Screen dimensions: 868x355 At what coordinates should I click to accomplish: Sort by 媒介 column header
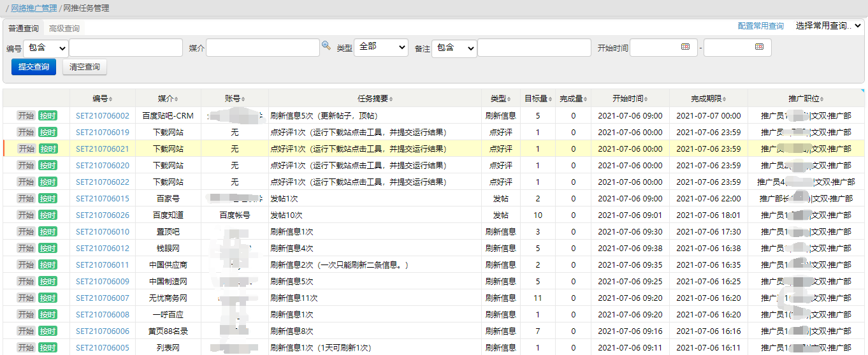(168, 98)
